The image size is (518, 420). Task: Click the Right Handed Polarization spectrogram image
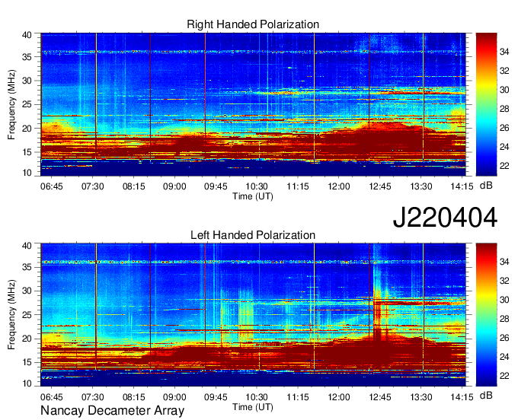tap(253, 104)
